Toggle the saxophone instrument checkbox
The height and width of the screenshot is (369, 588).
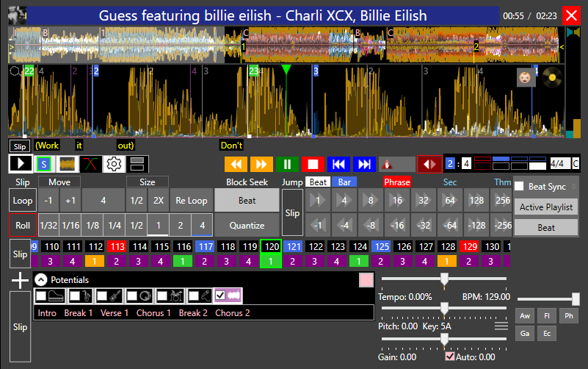pyautogui.click(x=75, y=295)
